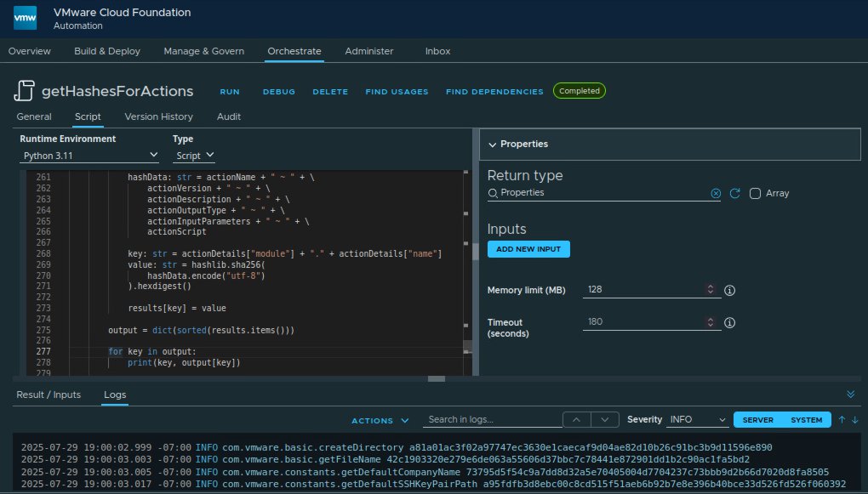Collapse the Properties section

(670, 144)
